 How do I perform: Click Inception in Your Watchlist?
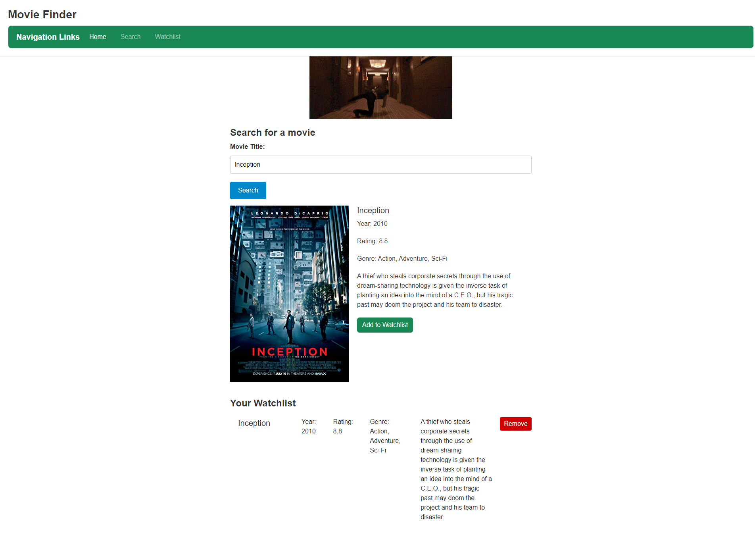pyautogui.click(x=254, y=423)
